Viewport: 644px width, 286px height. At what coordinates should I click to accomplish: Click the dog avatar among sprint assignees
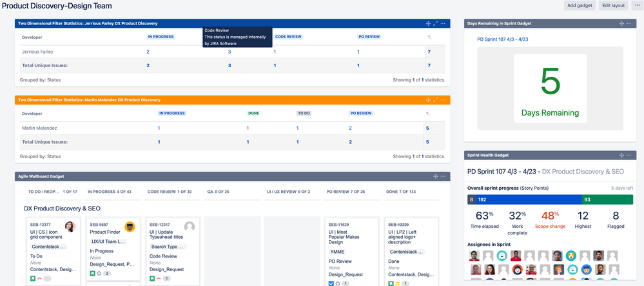click(571, 256)
